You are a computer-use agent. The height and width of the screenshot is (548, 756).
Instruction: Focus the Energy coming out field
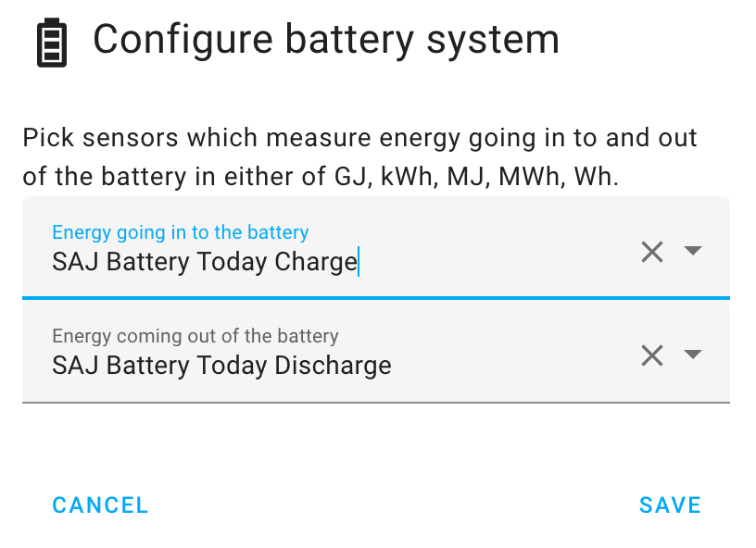coord(278,365)
